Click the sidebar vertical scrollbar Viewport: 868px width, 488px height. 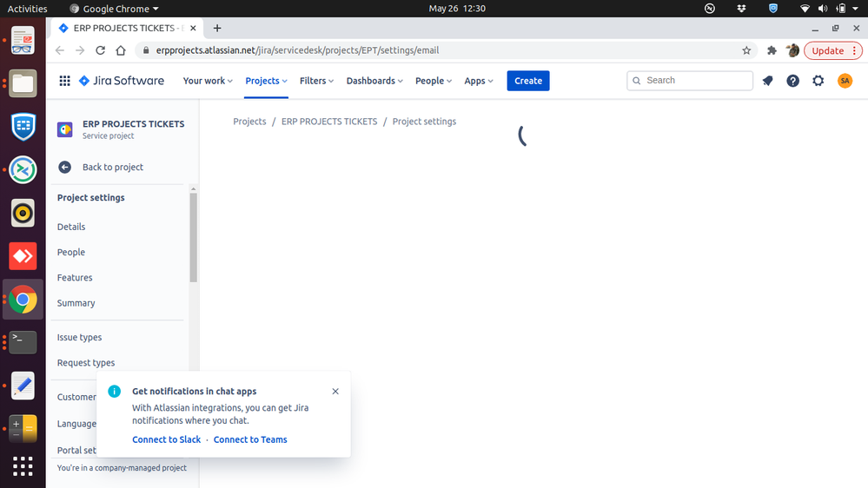193,238
